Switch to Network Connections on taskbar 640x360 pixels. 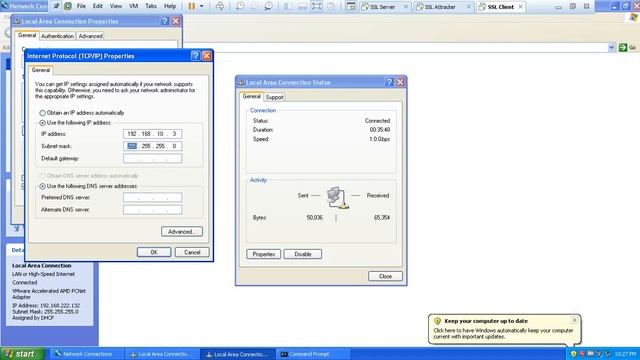click(87, 354)
